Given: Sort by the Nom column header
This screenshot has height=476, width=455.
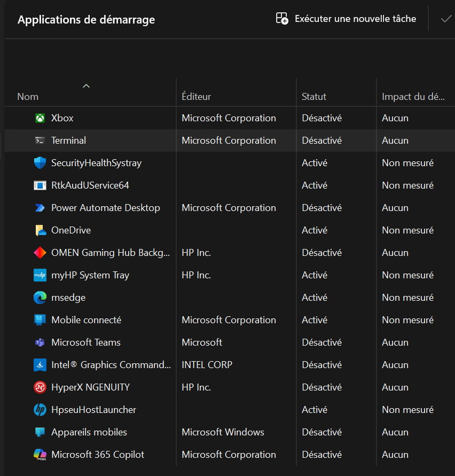Looking at the screenshot, I should tap(28, 97).
